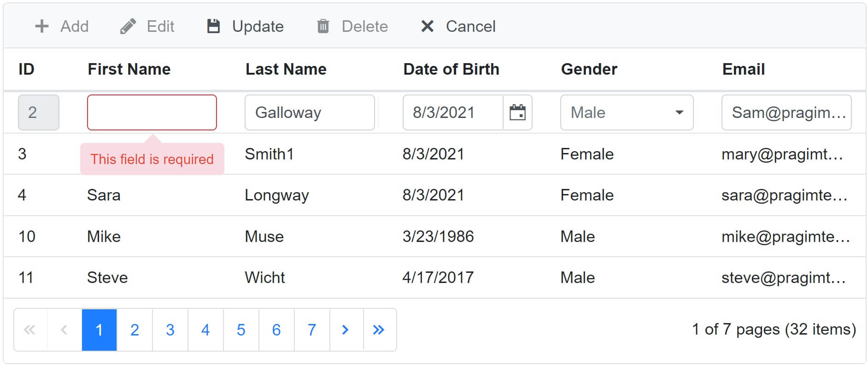Click the Cancel X icon
868x365 pixels.
(x=428, y=26)
